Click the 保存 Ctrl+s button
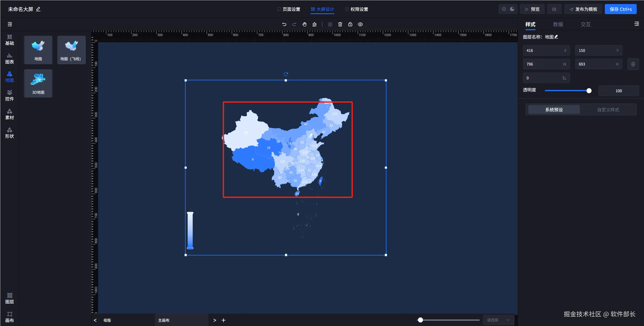Screen dimensions: 644x326 point(620,9)
